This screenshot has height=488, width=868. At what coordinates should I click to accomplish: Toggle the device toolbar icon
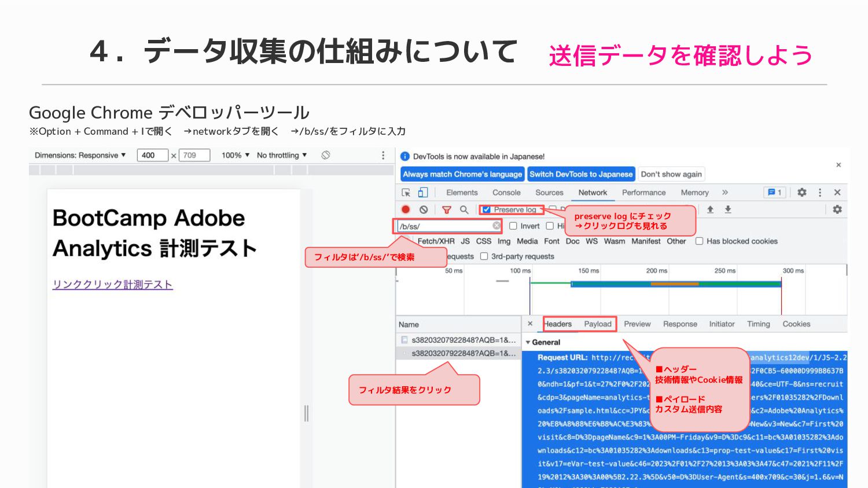click(423, 193)
